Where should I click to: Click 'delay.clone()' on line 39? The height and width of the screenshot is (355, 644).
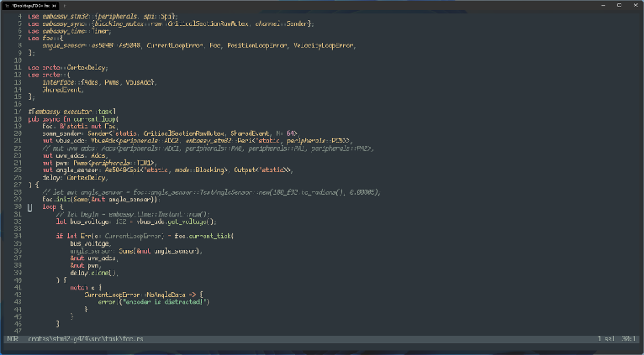(x=94, y=273)
